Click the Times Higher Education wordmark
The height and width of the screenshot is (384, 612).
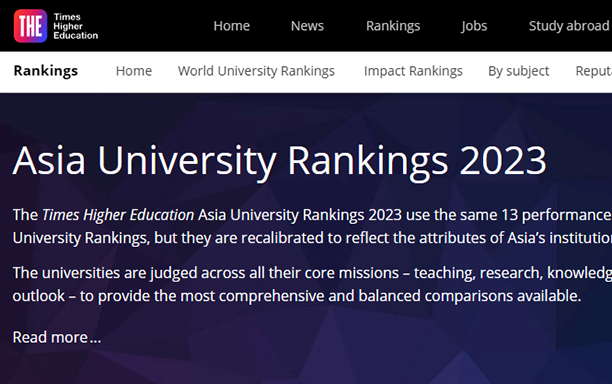click(x=76, y=26)
